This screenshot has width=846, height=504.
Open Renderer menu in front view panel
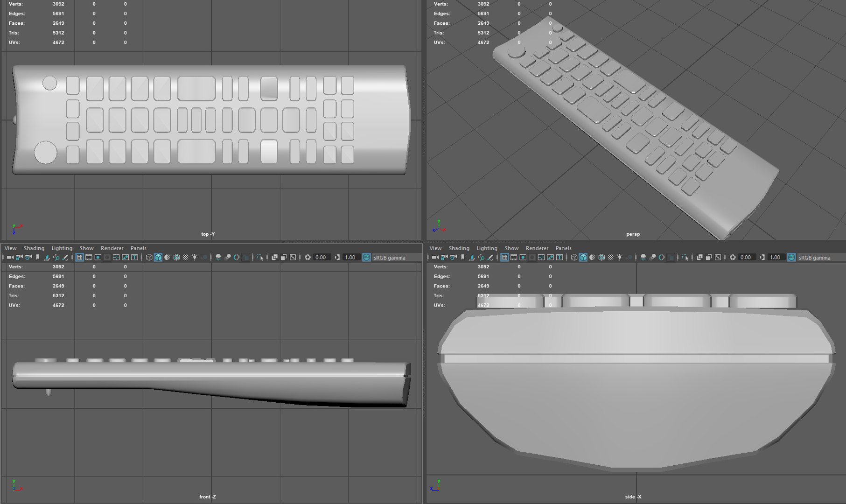coord(112,248)
